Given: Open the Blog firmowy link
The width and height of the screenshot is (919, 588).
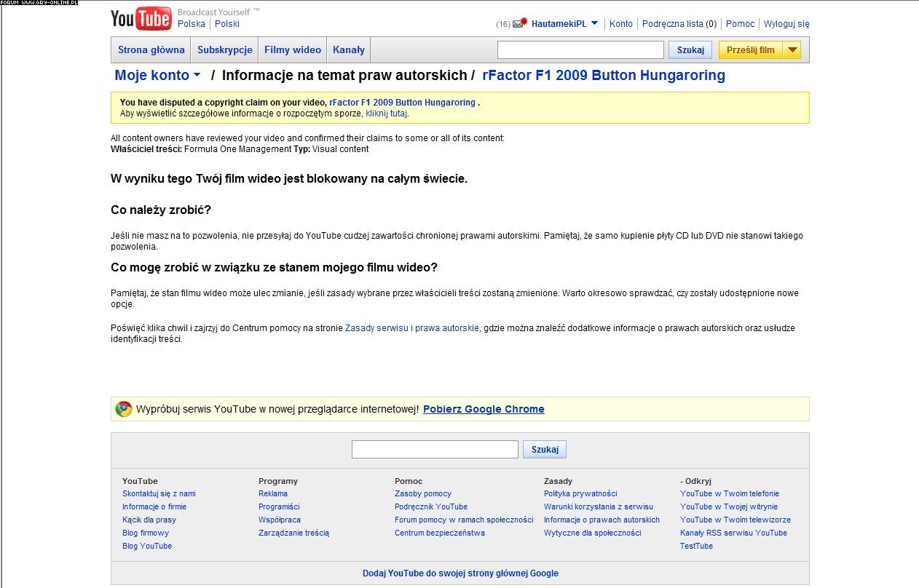Looking at the screenshot, I should (x=146, y=533).
